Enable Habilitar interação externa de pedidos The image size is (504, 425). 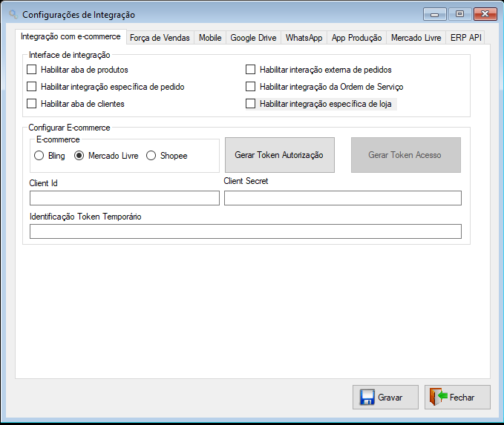point(250,70)
